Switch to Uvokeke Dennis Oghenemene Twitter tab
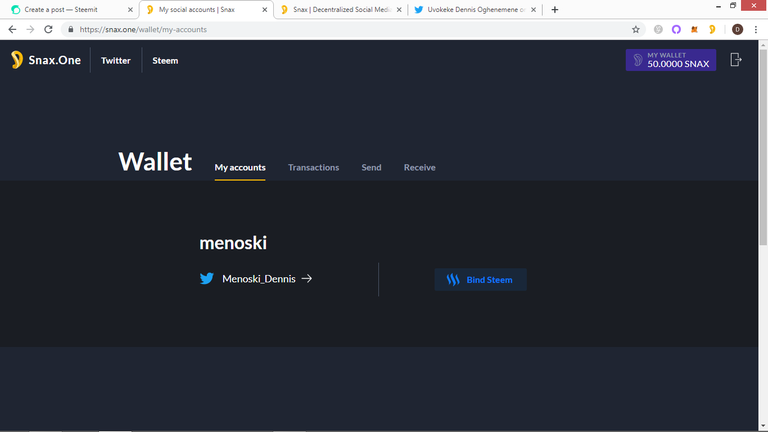The height and width of the screenshot is (432, 768). (x=475, y=10)
